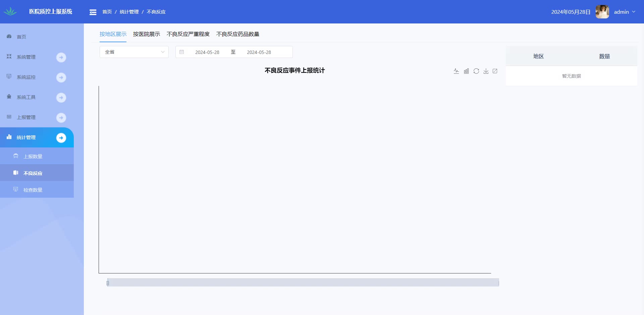Click 不良反应 in the breadcrumb

(x=156, y=12)
